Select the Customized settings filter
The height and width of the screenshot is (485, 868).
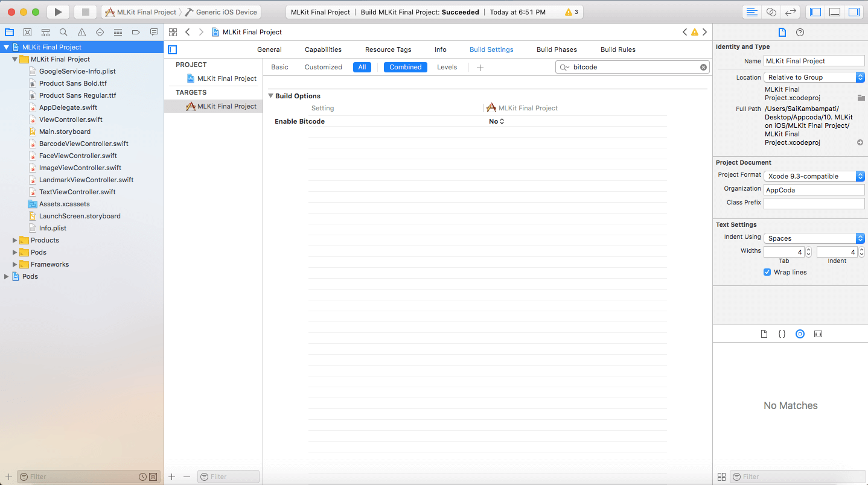coord(323,67)
